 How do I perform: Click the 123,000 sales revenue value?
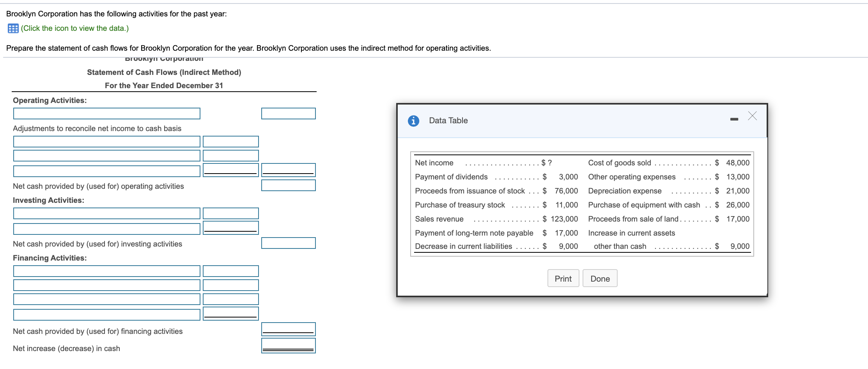564,219
